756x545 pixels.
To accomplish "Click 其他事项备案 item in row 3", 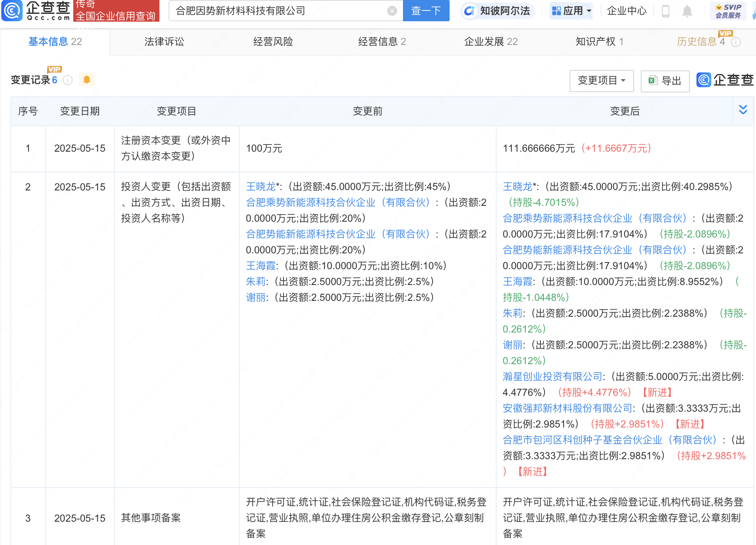I will click(151, 518).
